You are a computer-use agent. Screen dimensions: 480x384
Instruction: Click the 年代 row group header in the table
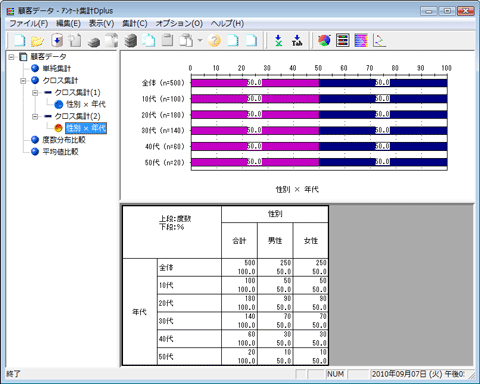click(x=140, y=312)
